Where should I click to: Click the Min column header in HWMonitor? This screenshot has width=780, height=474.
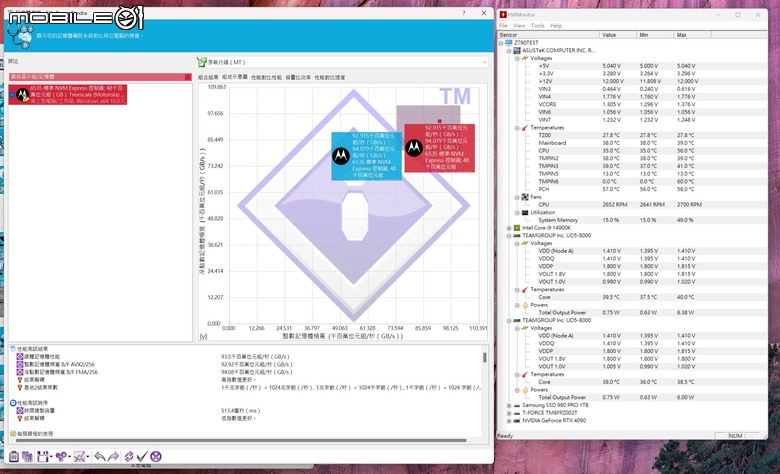tap(655, 35)
